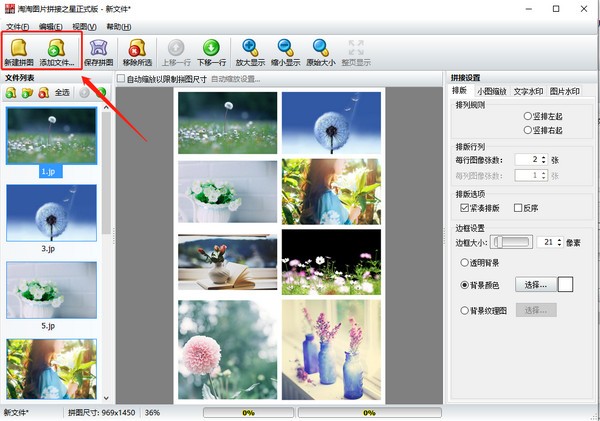Zoom in using 放大显示
The image size is (600, 421).
250,52
